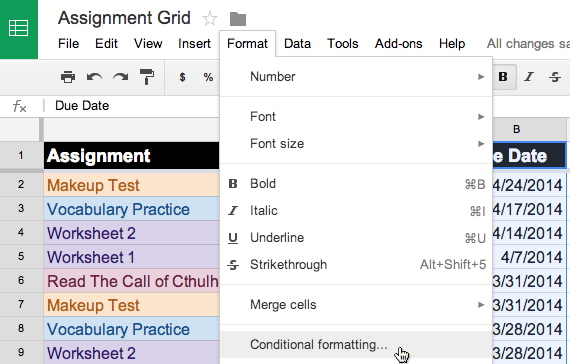
Task: Open the File menu
Action: click(68, 44)
